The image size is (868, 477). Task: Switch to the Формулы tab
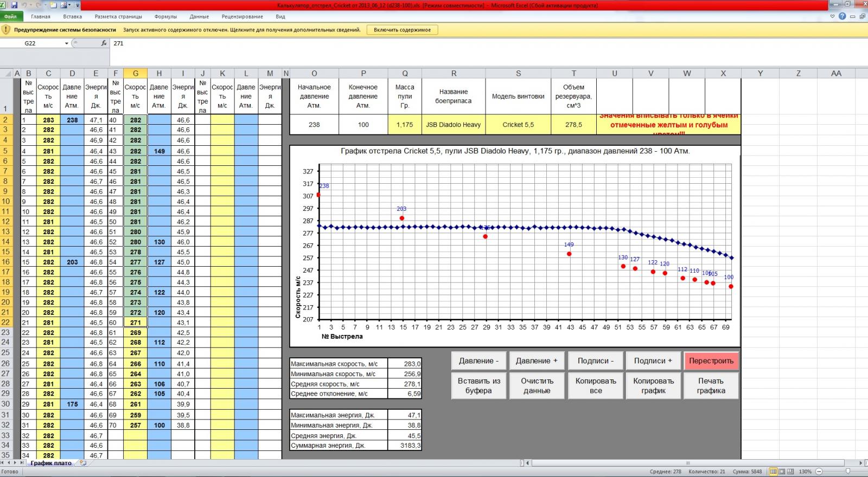[165, 17]
